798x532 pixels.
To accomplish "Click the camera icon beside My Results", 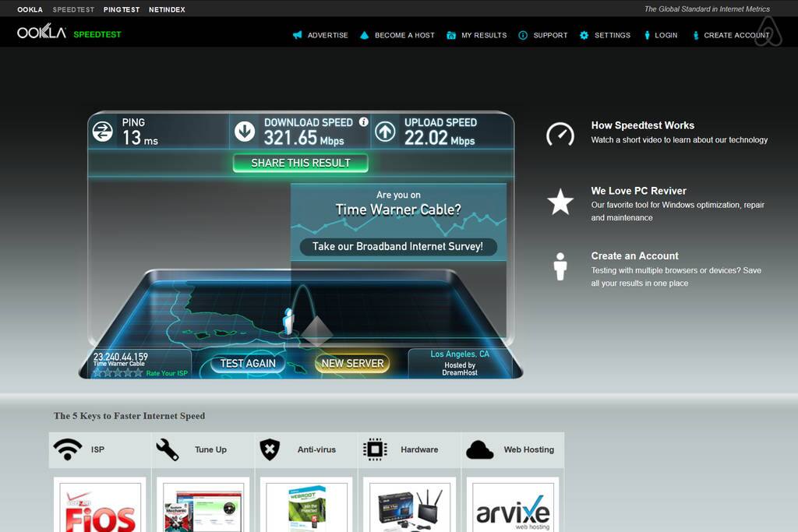I will [x=451, y=35].
